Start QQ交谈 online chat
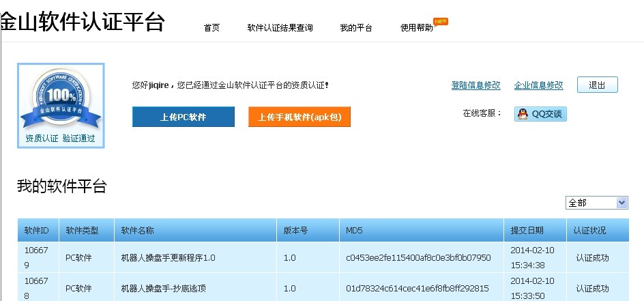 coord(540,114)
